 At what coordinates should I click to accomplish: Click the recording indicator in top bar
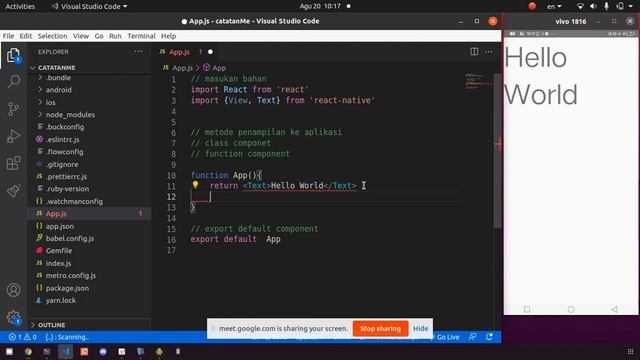click(532, 6)
